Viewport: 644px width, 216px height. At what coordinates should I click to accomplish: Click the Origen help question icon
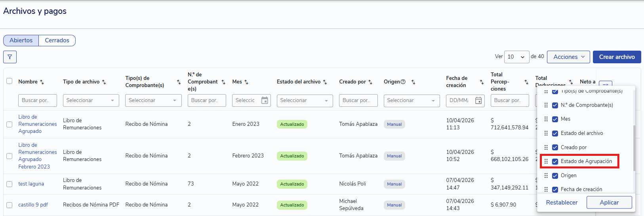coord(403,82)
